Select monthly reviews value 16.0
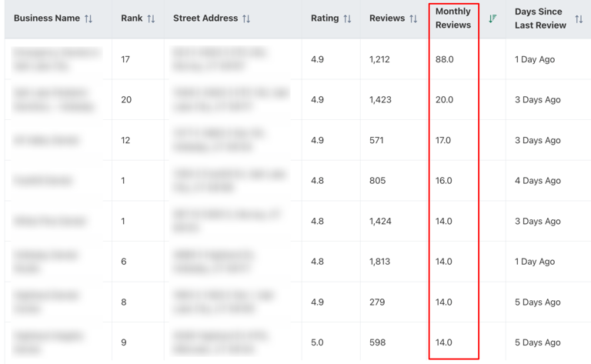Screen dimensions: 591x364 pos(443,181)
